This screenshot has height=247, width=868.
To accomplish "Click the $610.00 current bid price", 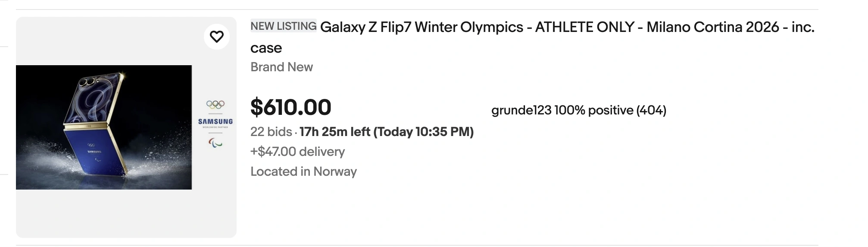I will tap(290, 107).
